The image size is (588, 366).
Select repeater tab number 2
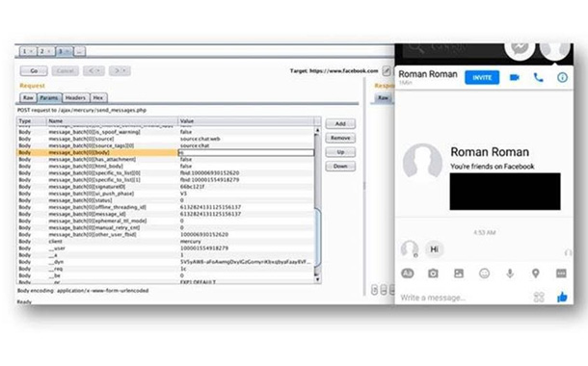pos(45,51)
